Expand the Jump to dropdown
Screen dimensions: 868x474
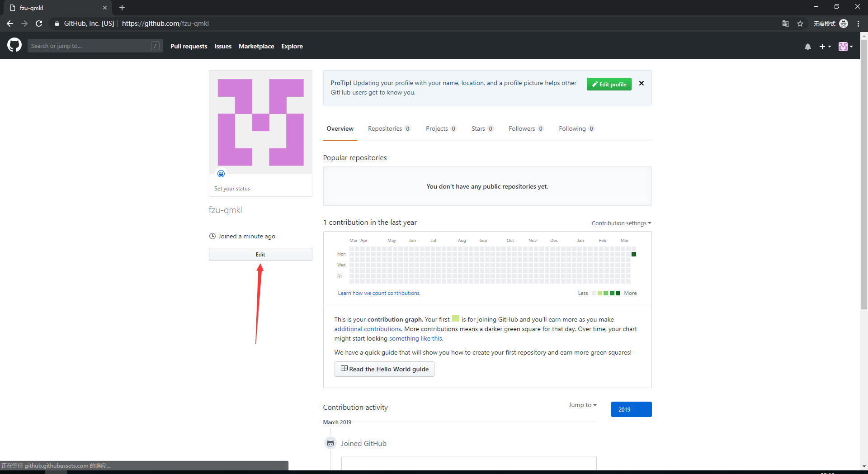(x=582, y=405)
